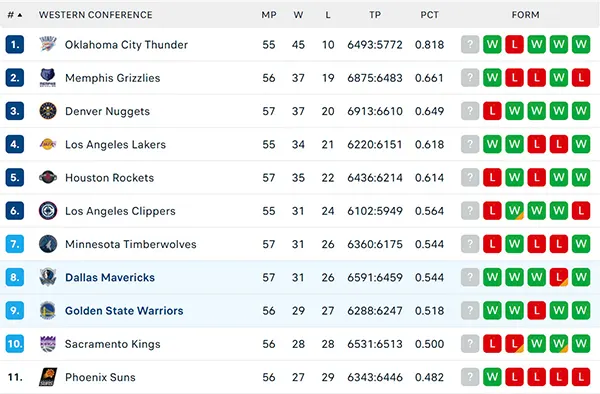Click the Memphis Grizzlies team logo
The width and height of the screenshot is (600, 394).
click(x=48, y=78)
